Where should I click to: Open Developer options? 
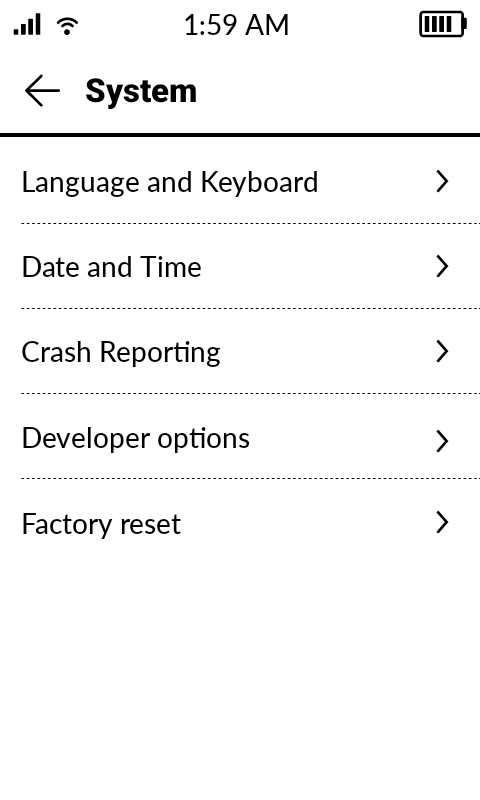[x=240, y=438]
